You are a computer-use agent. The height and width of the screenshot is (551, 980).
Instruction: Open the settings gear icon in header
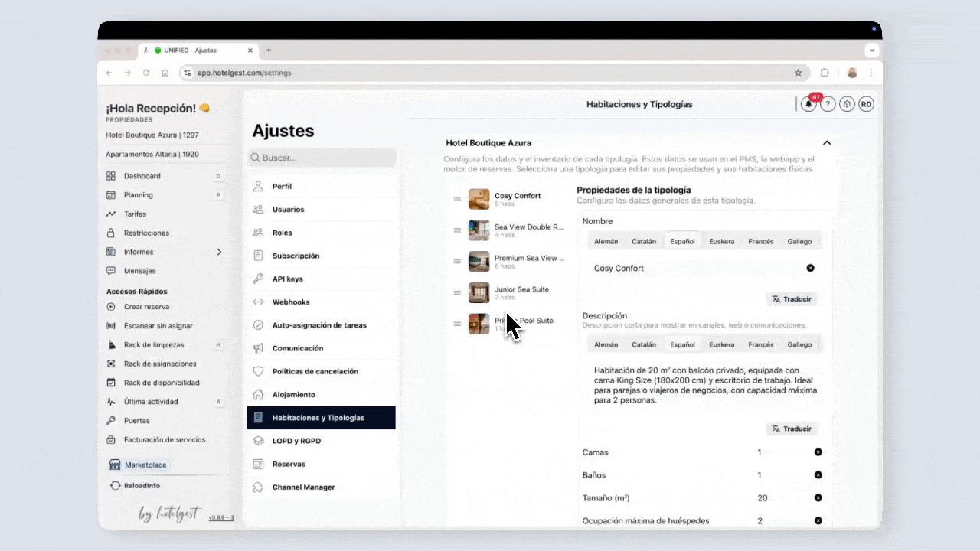pos(847,105)
